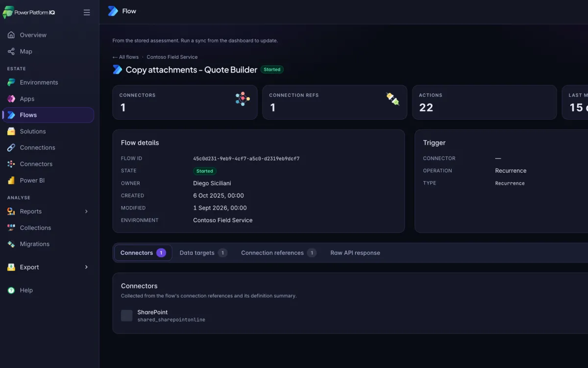
Task: Click the Connection references count badge
Action: (x=312, y=253)
